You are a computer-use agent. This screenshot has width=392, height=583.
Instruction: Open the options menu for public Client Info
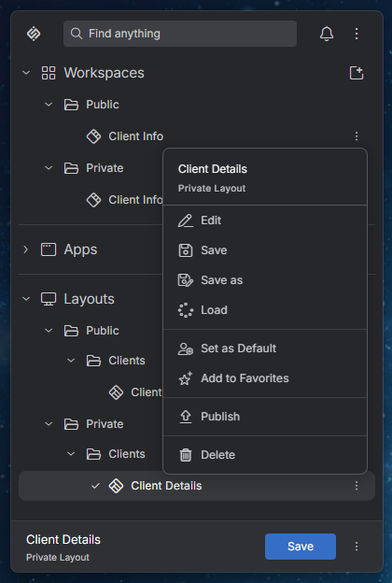click(357, 136)
